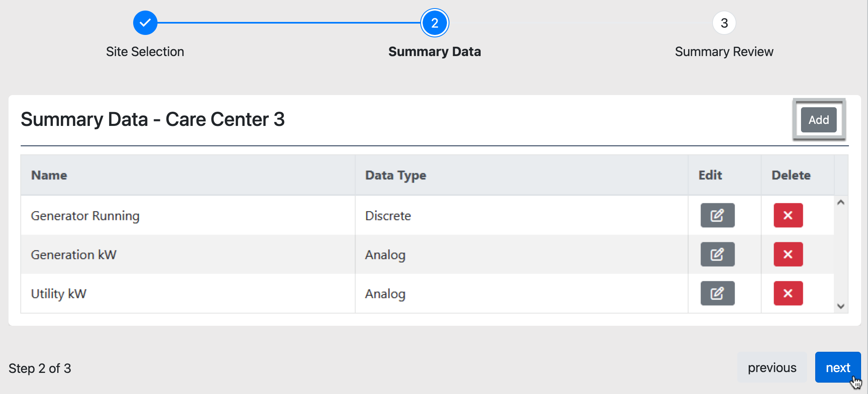This screenshot has height=394, width=868.
Task: Delete the Generator Running row
Action: (x=788, y=215)
